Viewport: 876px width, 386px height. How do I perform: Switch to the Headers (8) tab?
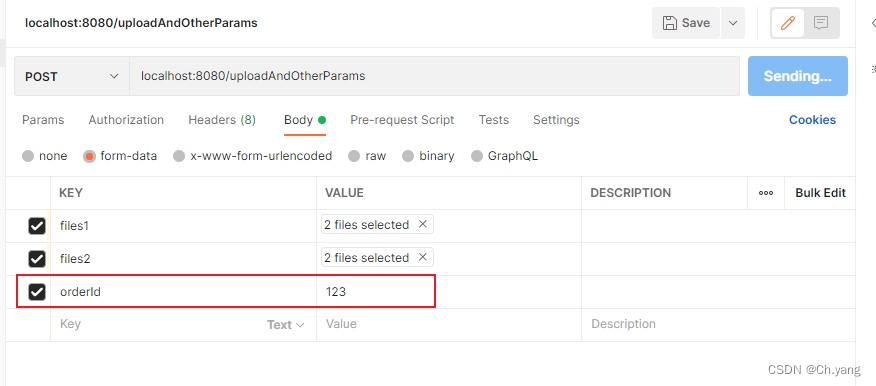coord(222,120)
